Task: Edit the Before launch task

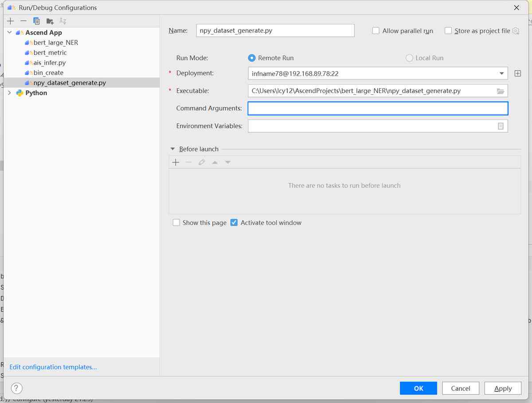Action: tap(202, 163)
